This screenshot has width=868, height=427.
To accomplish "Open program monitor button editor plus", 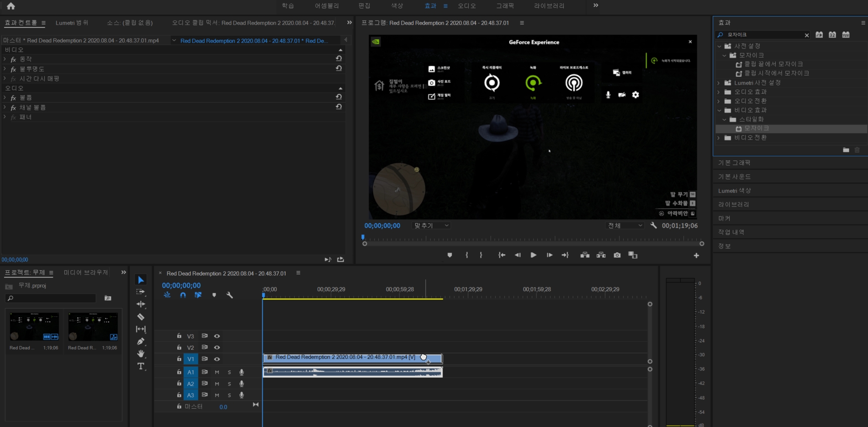I will click(x=696, y=256).
